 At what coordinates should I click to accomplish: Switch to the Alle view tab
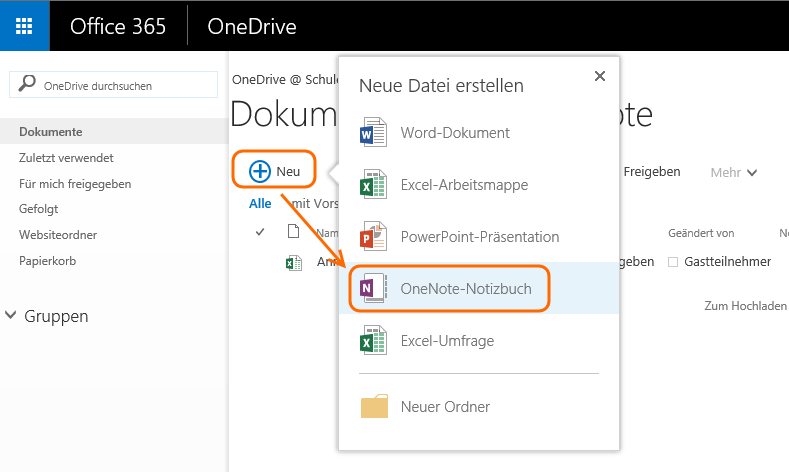260,203
